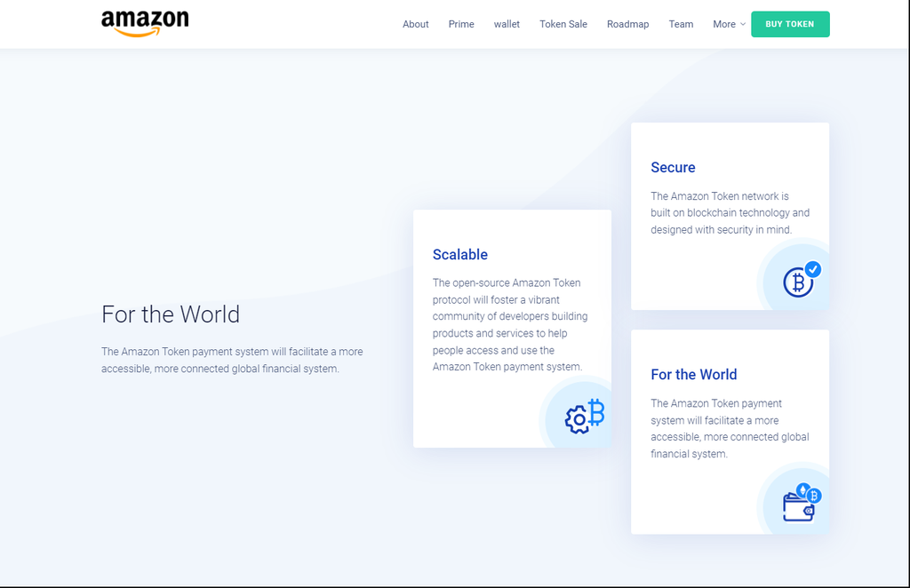The width and height of the screenshot is (910, 588).
Task: Go to Prime in the navigation
Action: tap(461, 24)
